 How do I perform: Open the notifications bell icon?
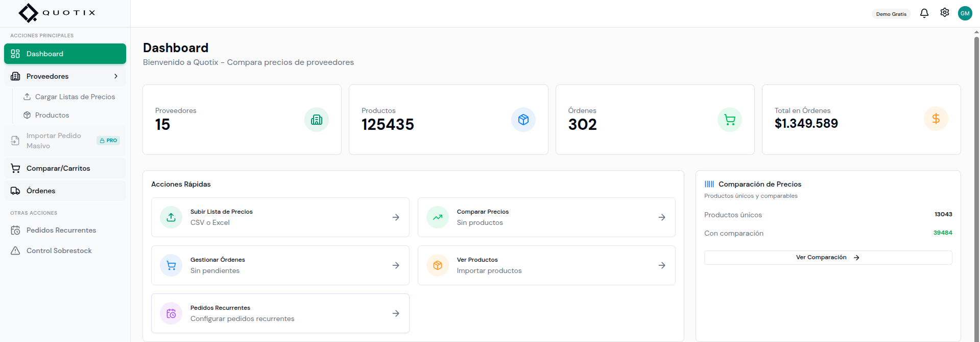coord(924,13)
